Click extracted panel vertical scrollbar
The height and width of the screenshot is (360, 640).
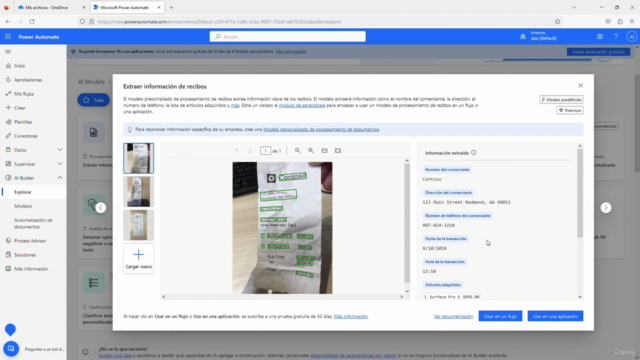tap(580, 193)
